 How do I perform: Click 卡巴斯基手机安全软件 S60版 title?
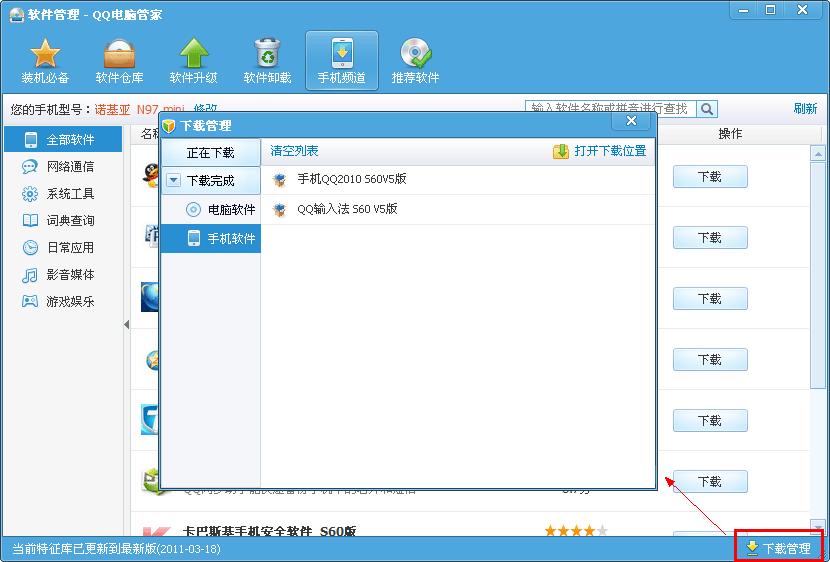(269, 530)
